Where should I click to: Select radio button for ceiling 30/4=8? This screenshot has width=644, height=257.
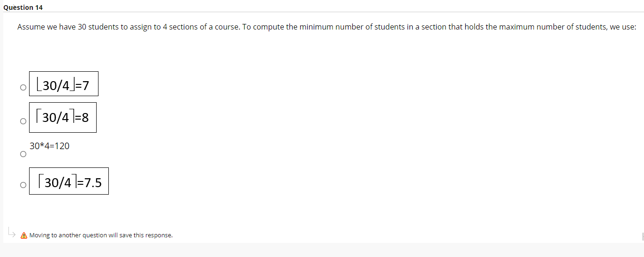pos(23,121)
